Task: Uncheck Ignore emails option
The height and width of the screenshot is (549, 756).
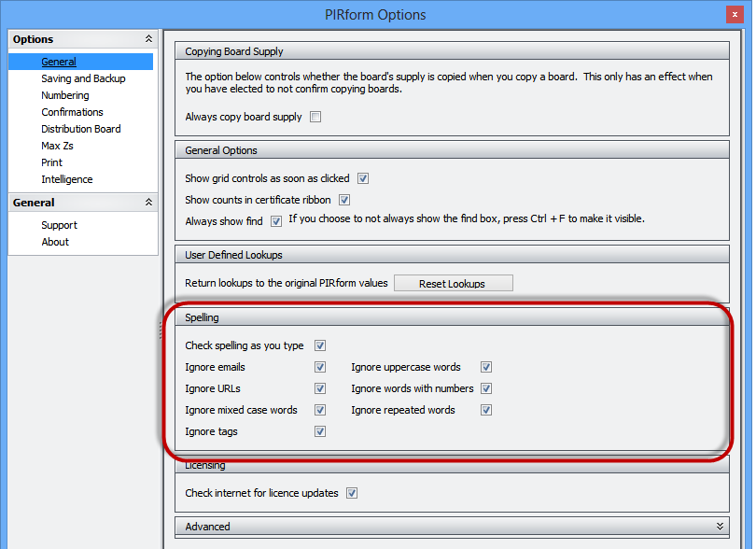Action: tap(320, 367)
